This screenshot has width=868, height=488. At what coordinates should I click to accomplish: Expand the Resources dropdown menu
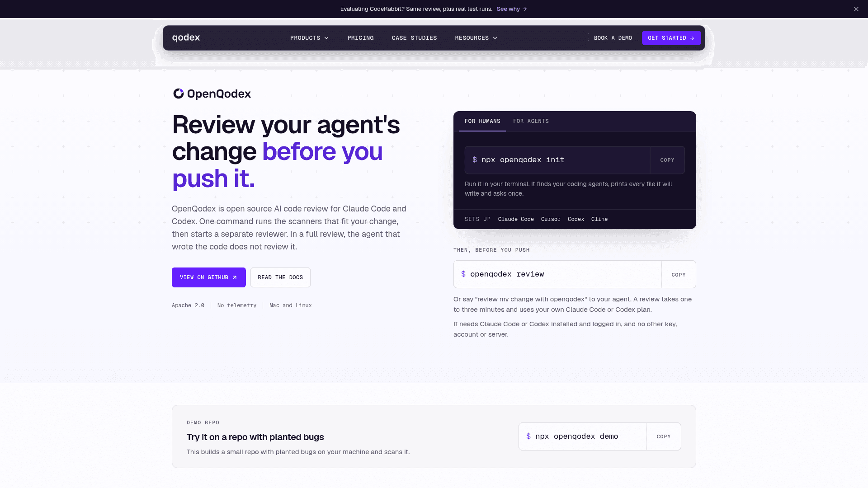[x=476, y=38]
